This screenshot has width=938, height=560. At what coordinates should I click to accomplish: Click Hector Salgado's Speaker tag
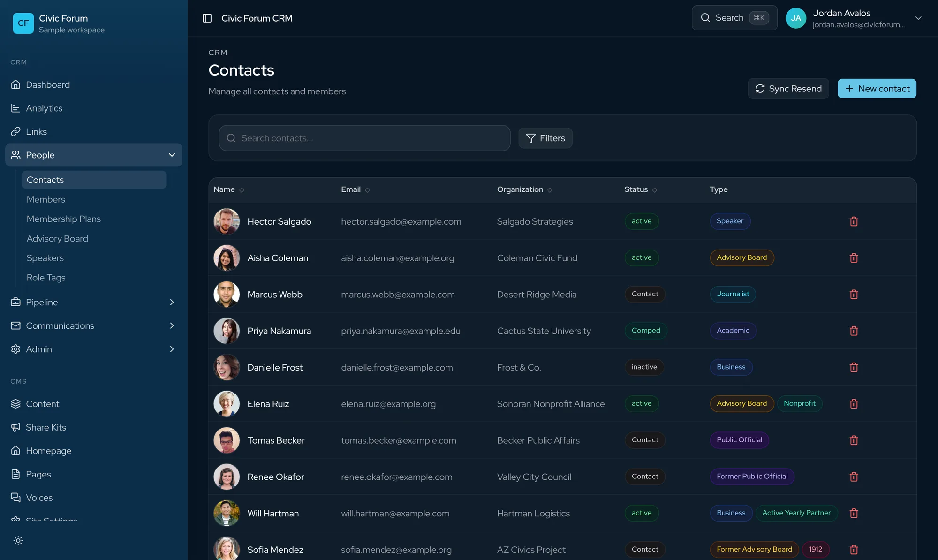tap(730, 221)
